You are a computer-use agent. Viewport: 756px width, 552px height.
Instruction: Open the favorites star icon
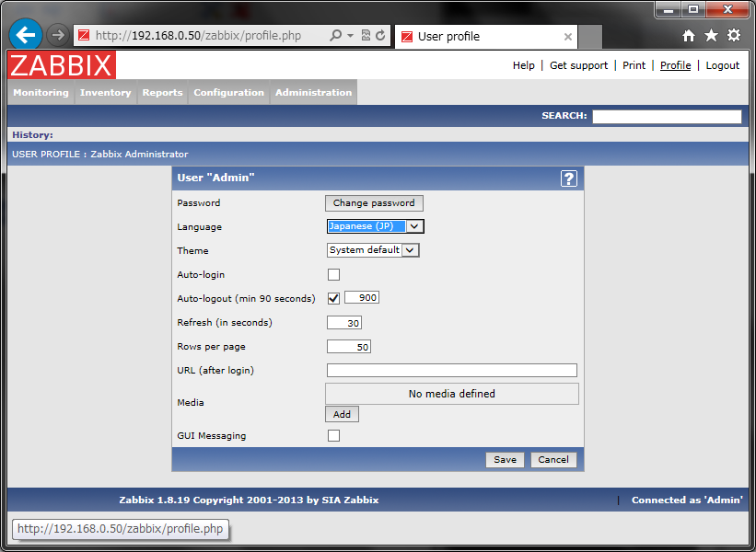(711, 35)
